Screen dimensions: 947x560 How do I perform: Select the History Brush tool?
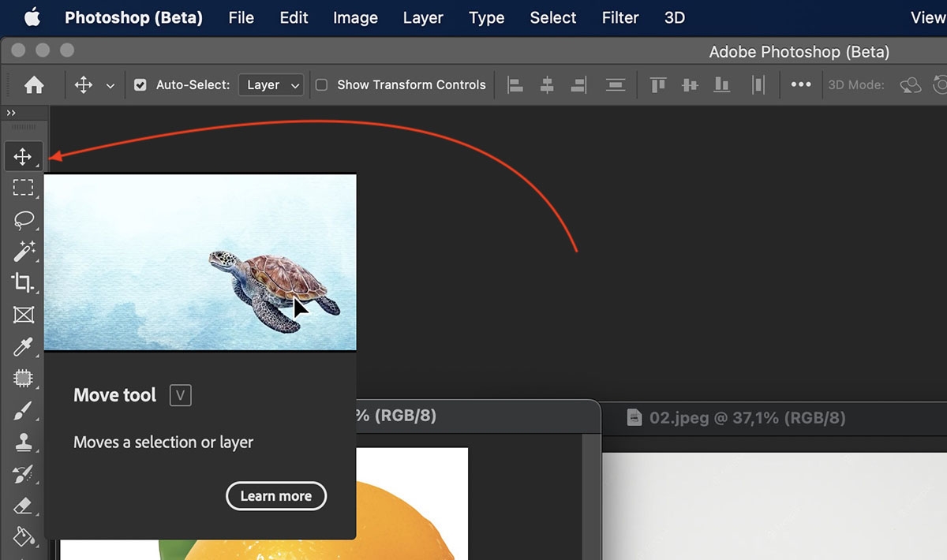click(x=23, y=474)
